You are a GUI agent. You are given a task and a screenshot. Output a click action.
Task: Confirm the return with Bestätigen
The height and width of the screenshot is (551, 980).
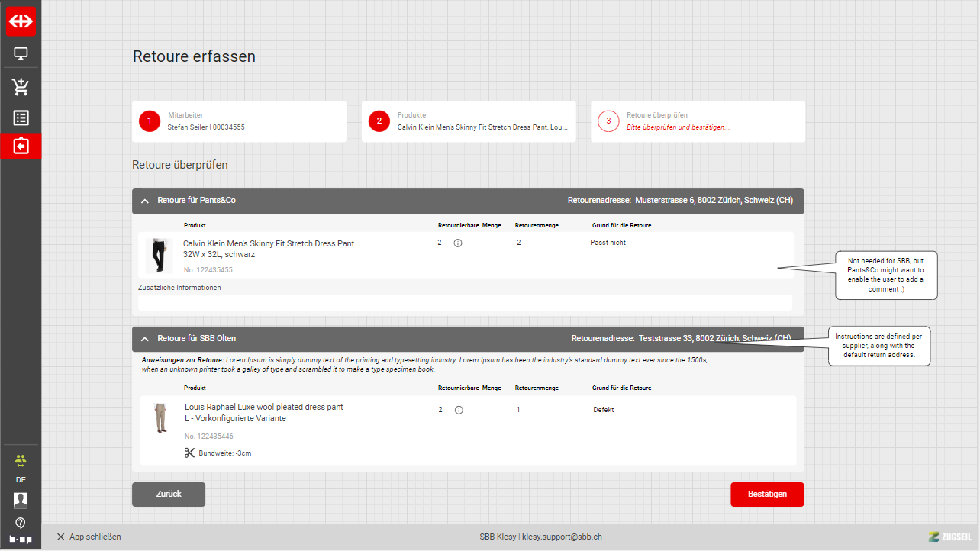click(x=766, y=495)
